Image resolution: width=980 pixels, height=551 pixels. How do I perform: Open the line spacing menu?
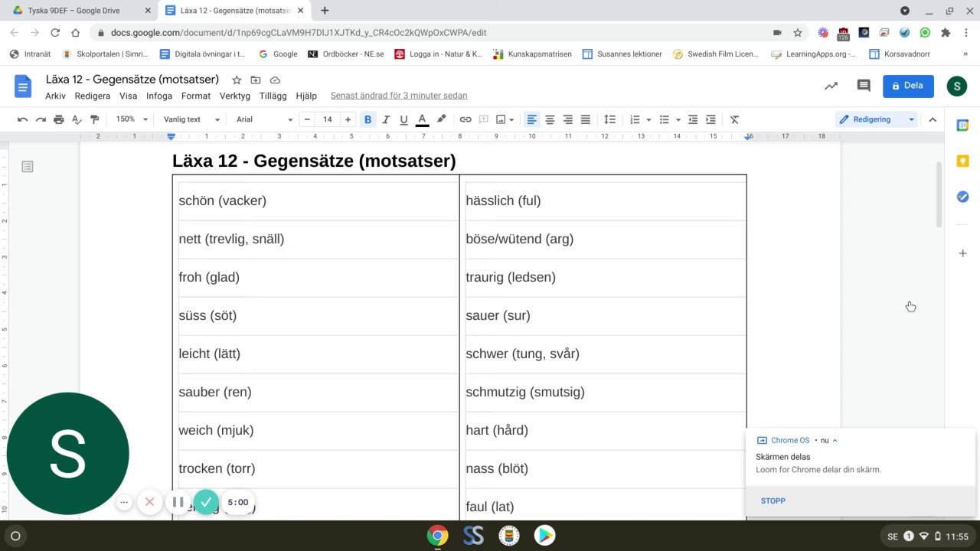(609, 119)
